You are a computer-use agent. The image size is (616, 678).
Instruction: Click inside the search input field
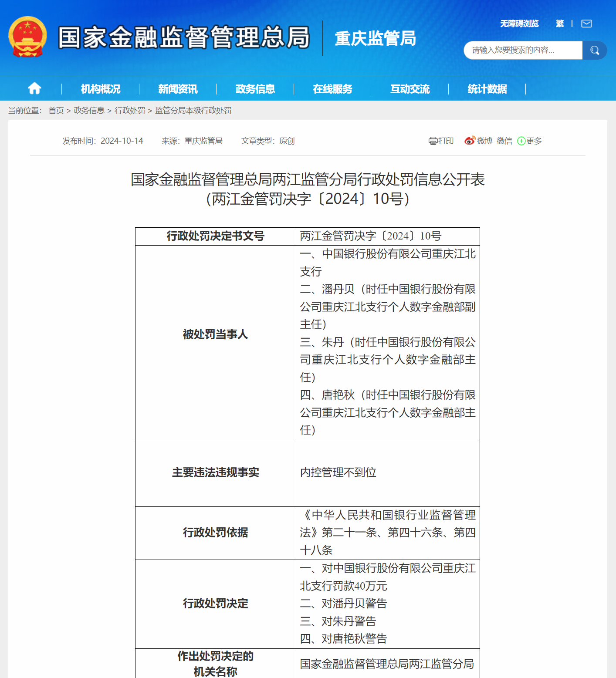click(x=523, y=50)
